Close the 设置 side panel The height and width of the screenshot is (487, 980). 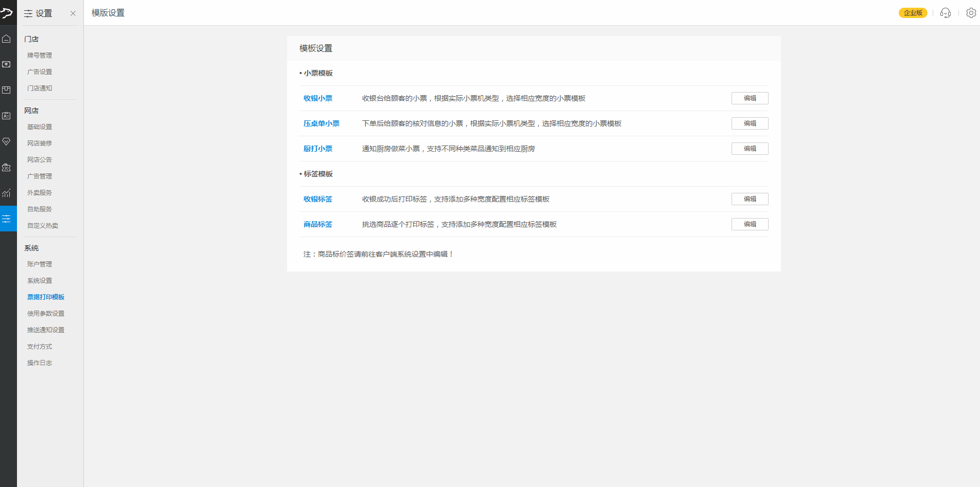[x=73, y=13]
